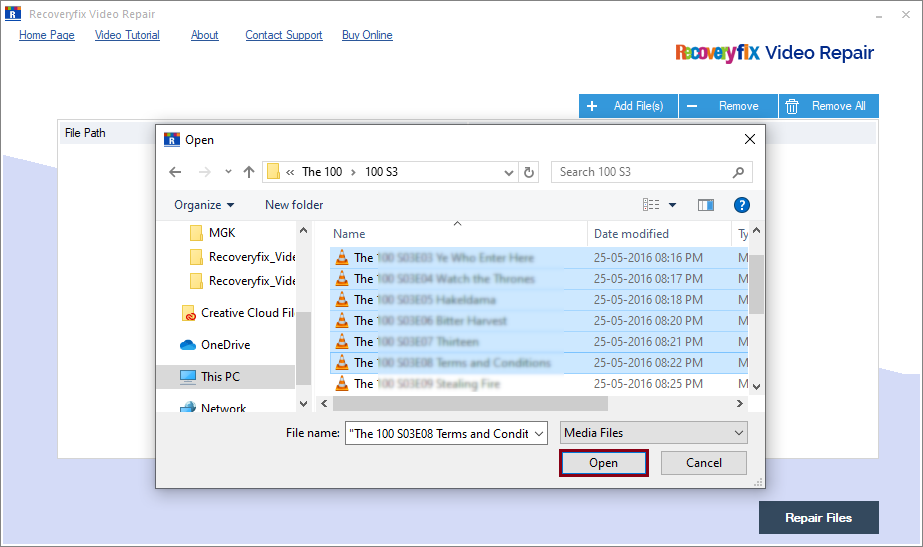Open the Buy Online link
Screen dimensions: 923x547
(x=367, y=35)
